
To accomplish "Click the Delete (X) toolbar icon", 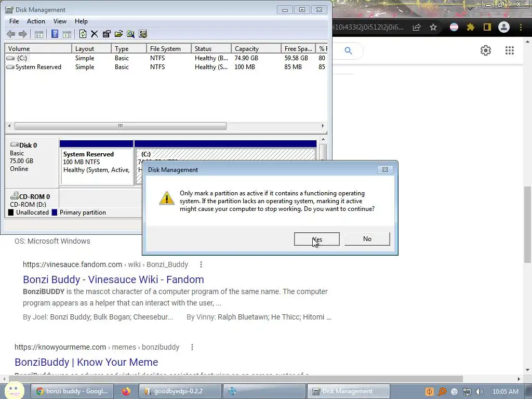I will pyautogui.click(x=95, y=34).
